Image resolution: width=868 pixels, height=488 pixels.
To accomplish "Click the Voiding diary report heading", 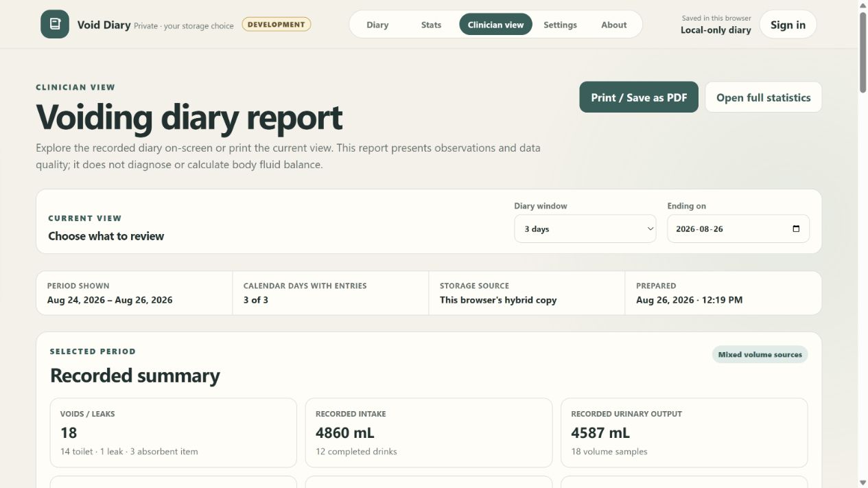I will 189,117.
